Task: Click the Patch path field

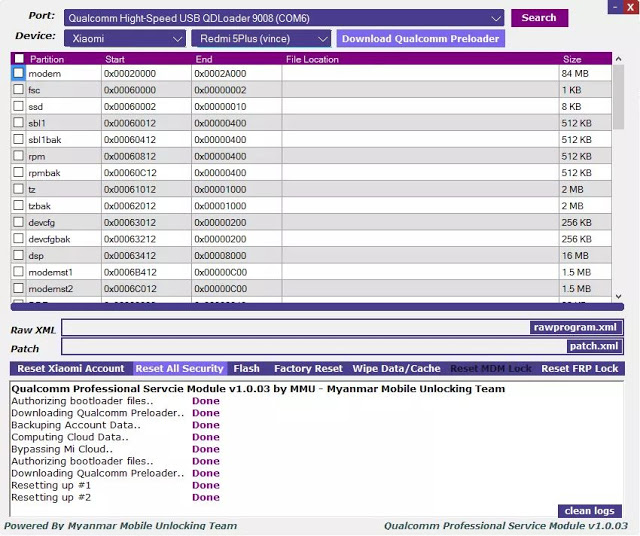Action: [314, 346]
